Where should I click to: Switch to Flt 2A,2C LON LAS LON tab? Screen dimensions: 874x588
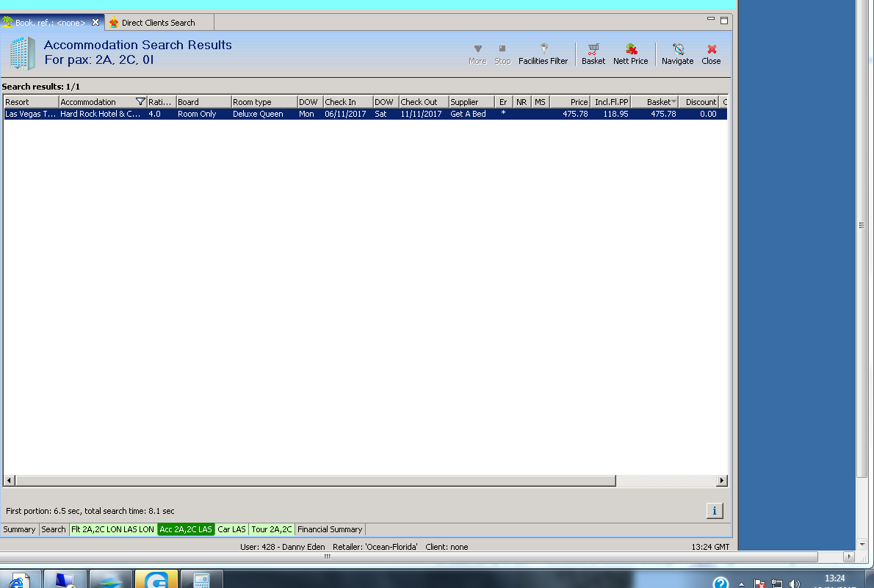(x=112, y=529)
